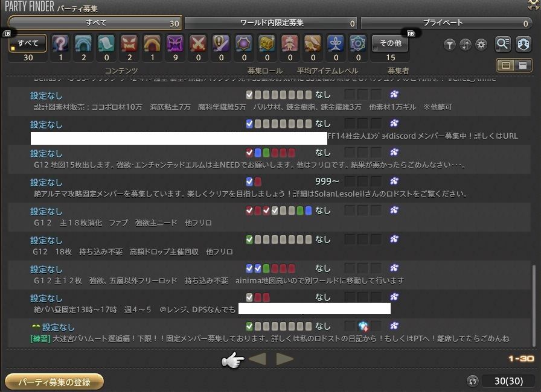The height and width of the screenshot is (392, 541).
Task: Click the 募集者 column header
Action: tap(398, 71)
